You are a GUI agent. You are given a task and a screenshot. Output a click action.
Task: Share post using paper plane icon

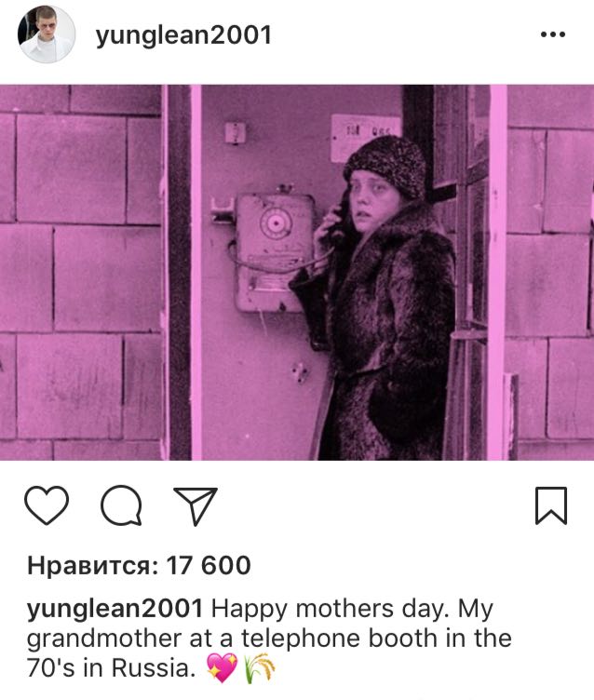[x=196, y=505]
